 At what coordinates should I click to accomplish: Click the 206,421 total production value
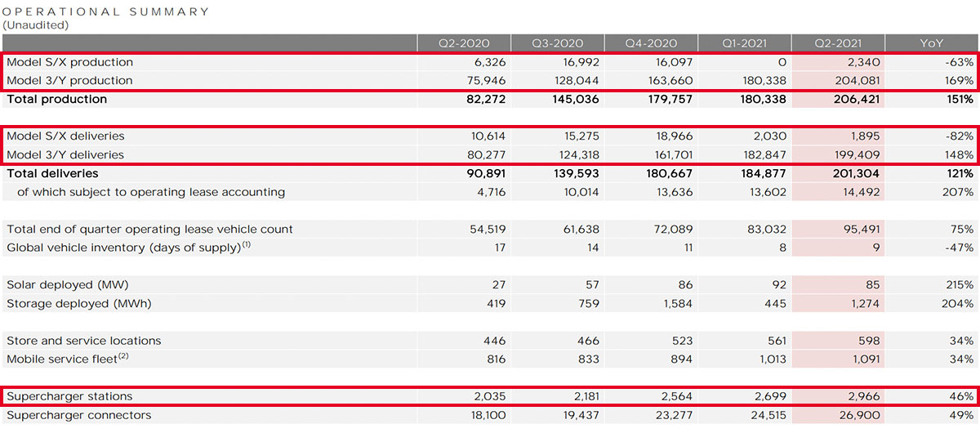tap(857, 99)
